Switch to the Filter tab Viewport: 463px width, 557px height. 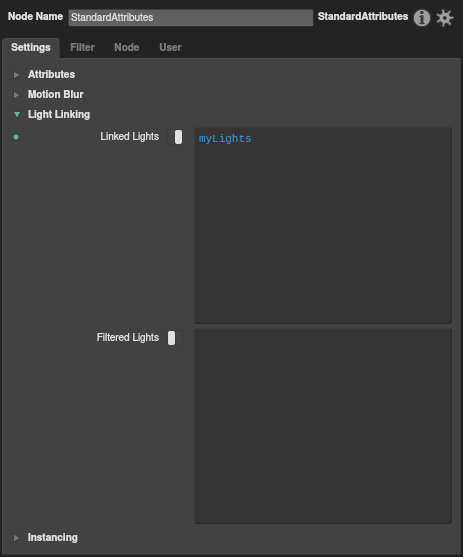[x=82, y=47]
